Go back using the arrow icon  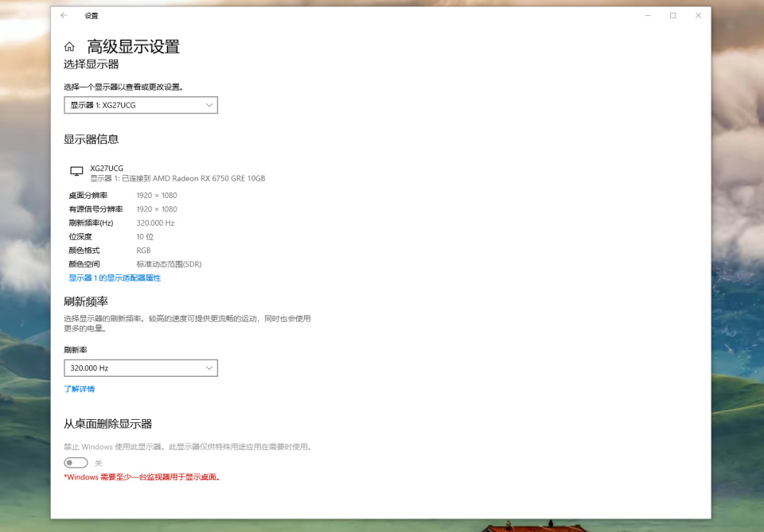64,16
